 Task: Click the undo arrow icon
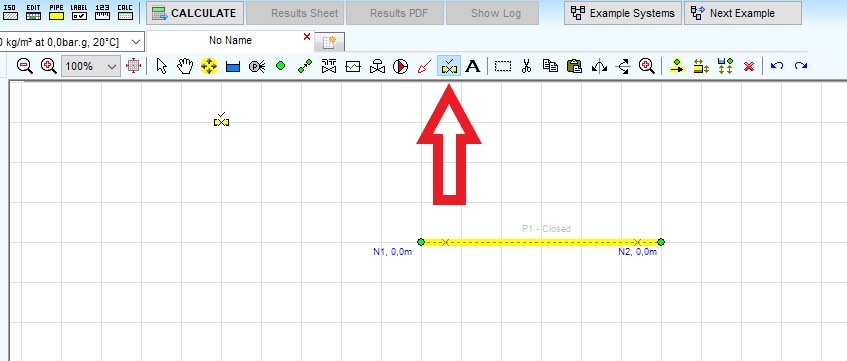[x=777, y=66]
